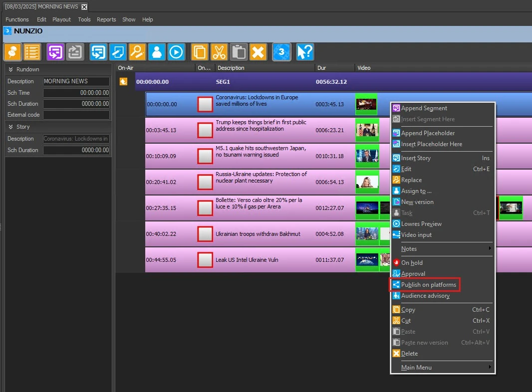Click the white X Delete toolbar icon
The width and height of the screenshot is (532, 392).
tap(258, 52)
